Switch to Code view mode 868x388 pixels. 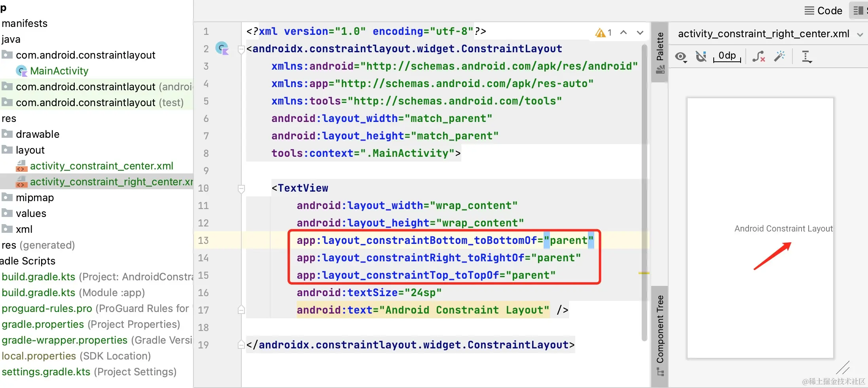pos(823,11)
